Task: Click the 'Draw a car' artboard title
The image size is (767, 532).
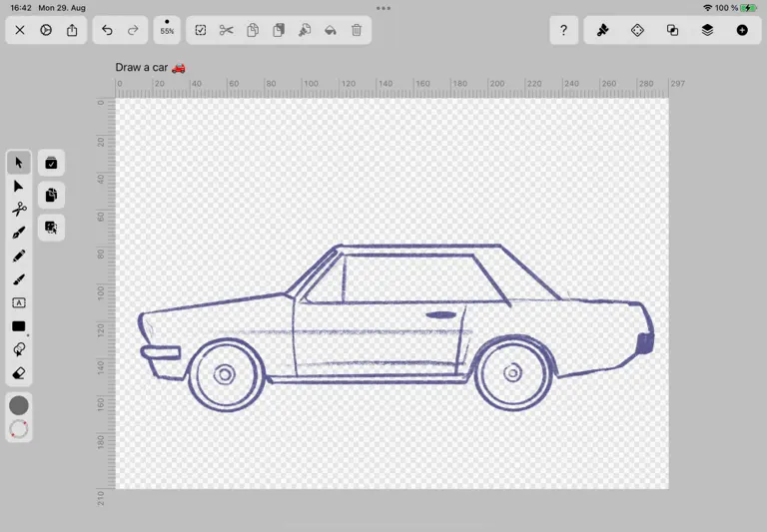Action: tap(150, 68)
